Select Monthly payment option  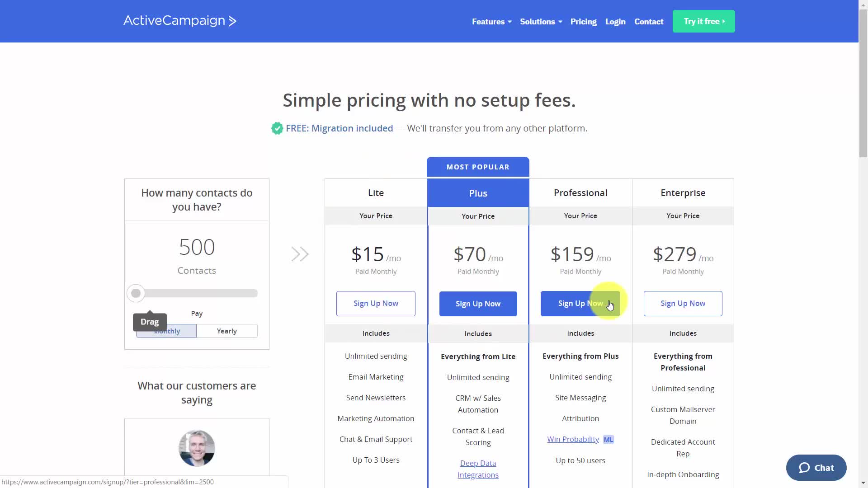166,331
